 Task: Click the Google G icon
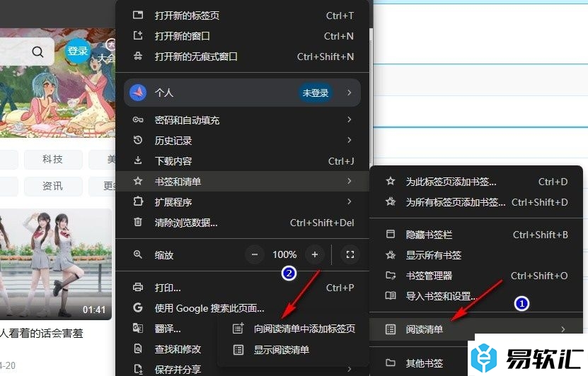[138, 308]
